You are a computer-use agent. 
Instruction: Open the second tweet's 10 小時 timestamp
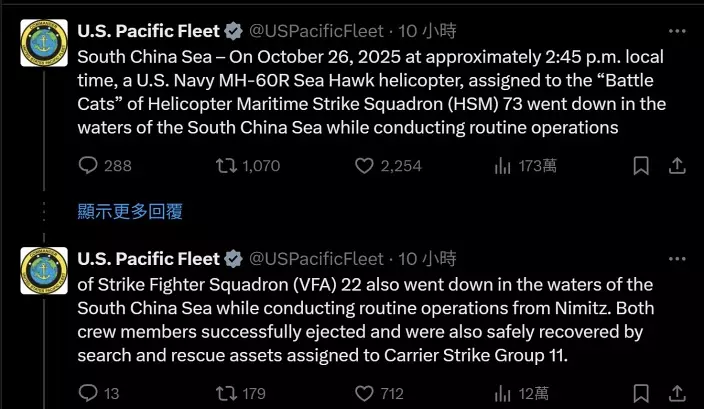point(427,260)
